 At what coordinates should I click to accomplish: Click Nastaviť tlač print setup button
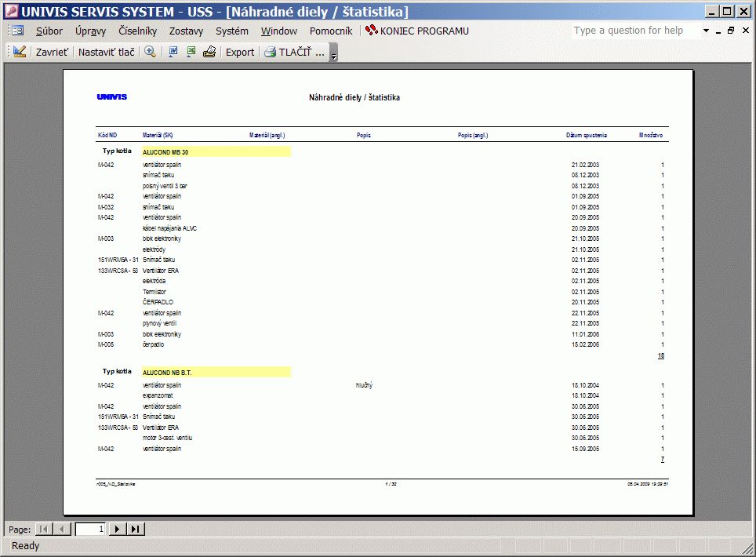[106, 52]
